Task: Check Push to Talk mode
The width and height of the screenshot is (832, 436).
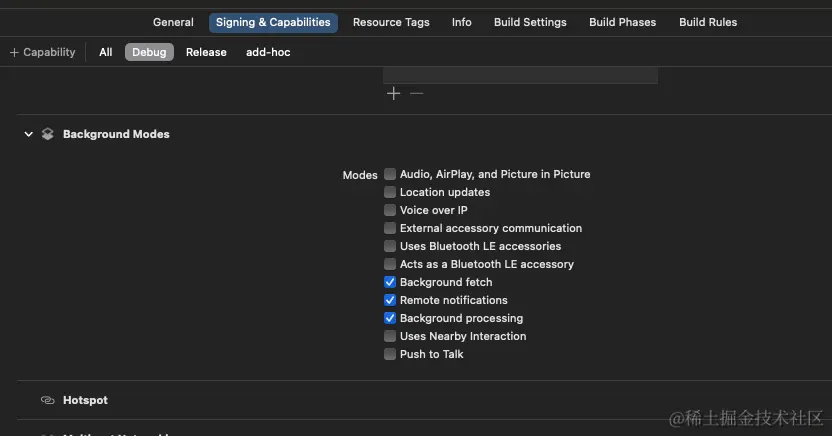Action: coord(390,354)
